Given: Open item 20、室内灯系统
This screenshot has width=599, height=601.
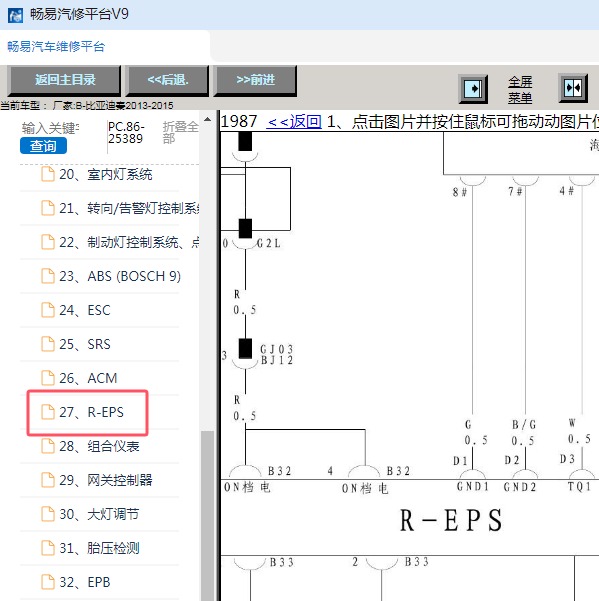Looking at the screenshot, I should pos(106,175).
